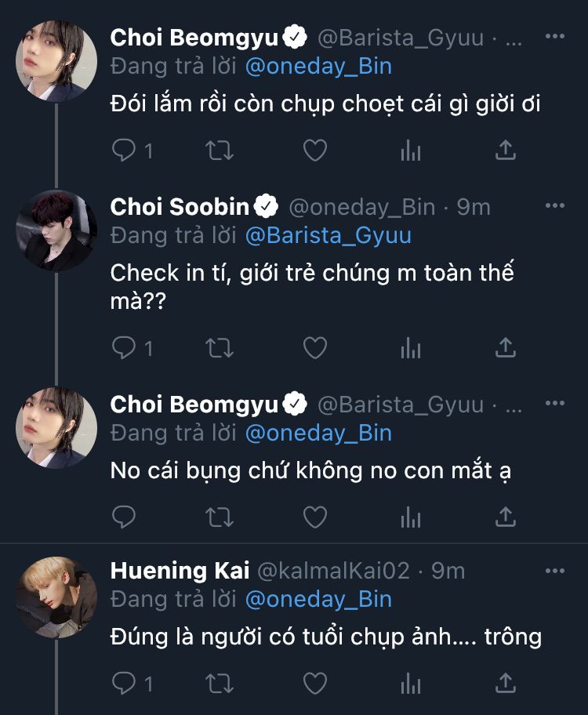The image size is (588, 715).
Task: Open three-dot menu on Beomgyu's first tweet
Action: click(x=554, y=36)
